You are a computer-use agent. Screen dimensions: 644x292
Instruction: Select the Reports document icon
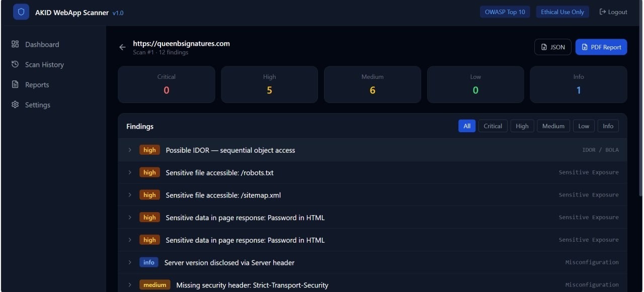point(15,84)
